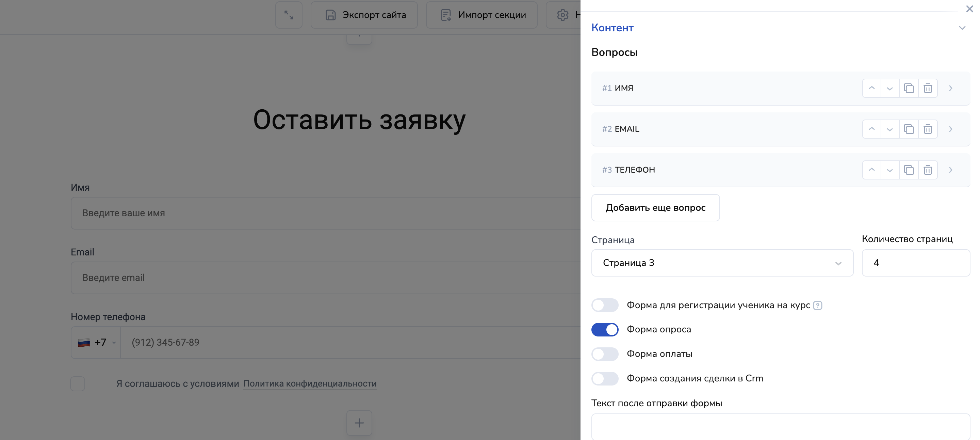The width and height of the screenshot is (980, 440).
Task: Delete the #1 ИМЯ question
Action: pyautogui.click(x=928, y=88)
